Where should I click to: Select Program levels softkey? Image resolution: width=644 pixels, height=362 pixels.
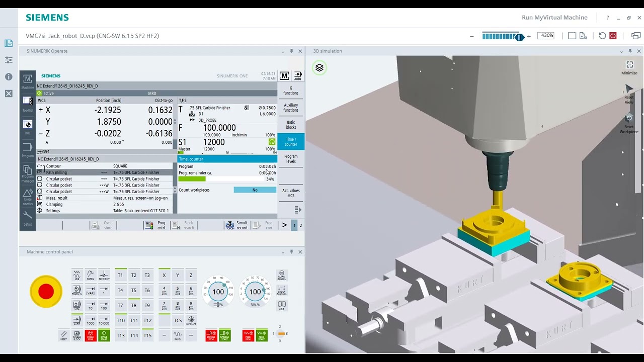coord(291,159)
